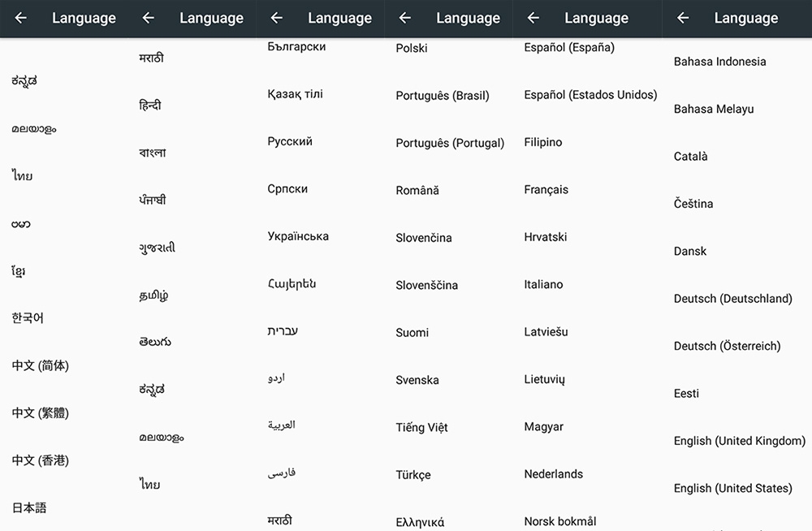Select Español (Estados Unidos) entry
Viewport: 812px width, 531px height.
590,95
